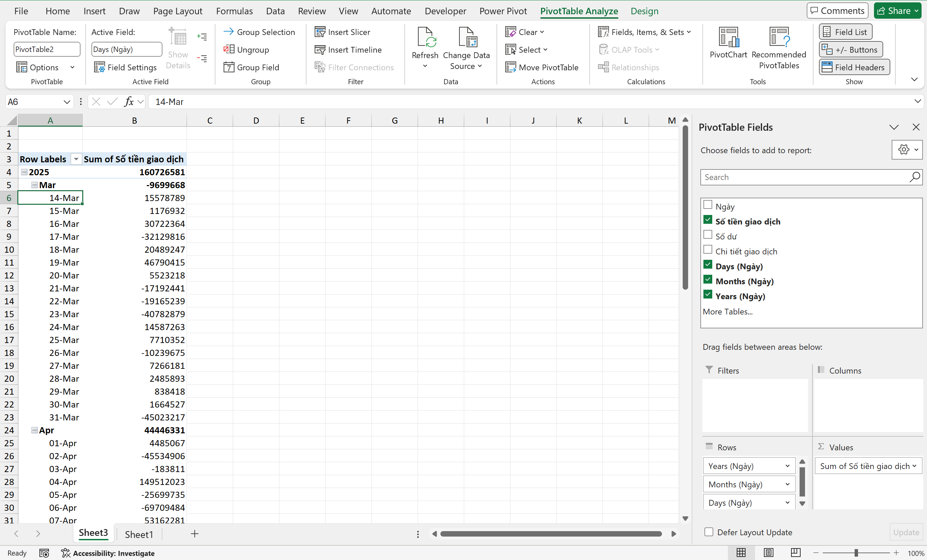Click the Page Layout view icon in status bar
Image resolution: width=927 pixels, height=560 pixels.
pyautogui.click(x=768, y=553)
